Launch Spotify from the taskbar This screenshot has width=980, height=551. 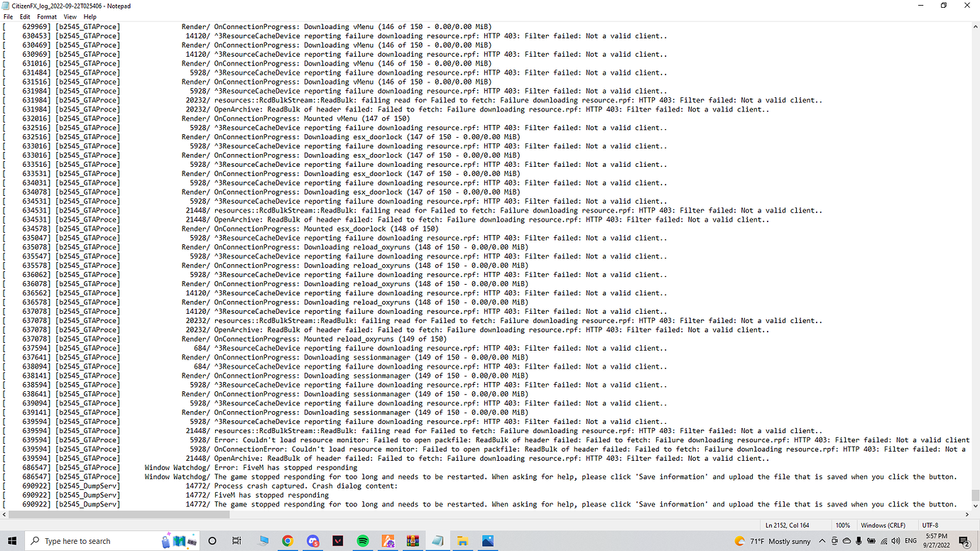(x=363, y=540)
